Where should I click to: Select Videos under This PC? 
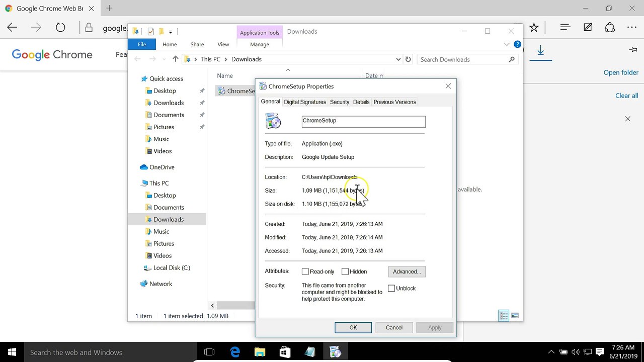(162, 255)
